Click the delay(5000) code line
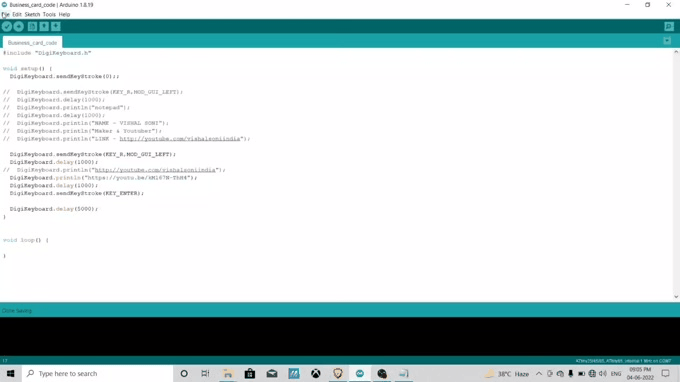 click(x=54, y=209)
